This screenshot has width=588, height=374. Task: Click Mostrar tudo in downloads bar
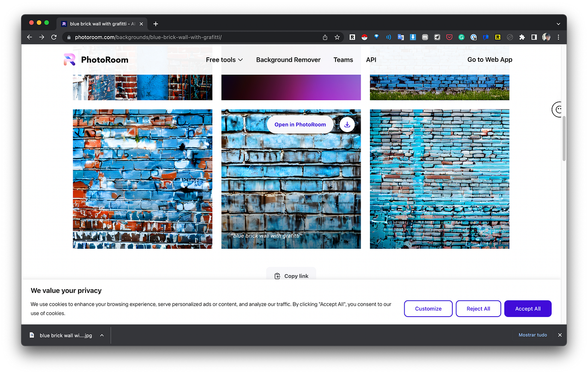tap(533, 335)
